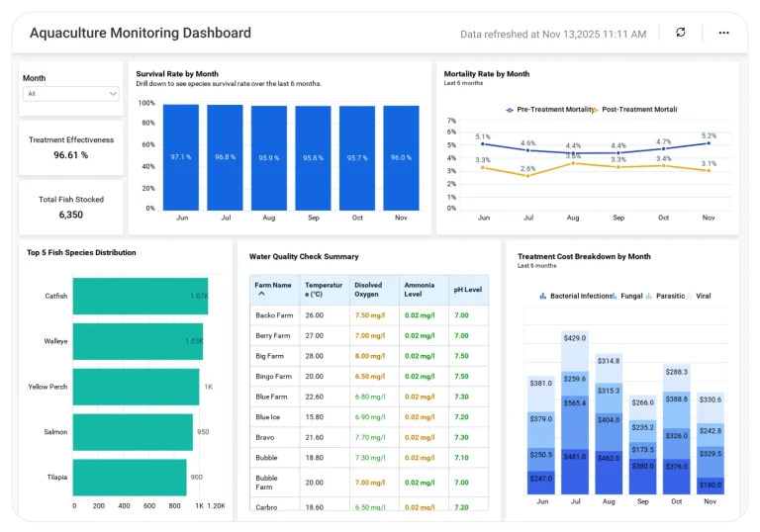Select the Berry Farm row name

pos(273,335)
